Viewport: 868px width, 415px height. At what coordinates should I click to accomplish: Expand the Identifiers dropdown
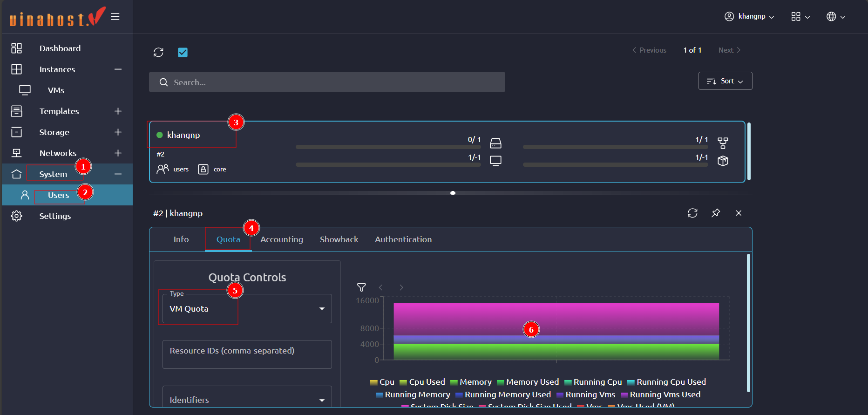tap(247, 400)
